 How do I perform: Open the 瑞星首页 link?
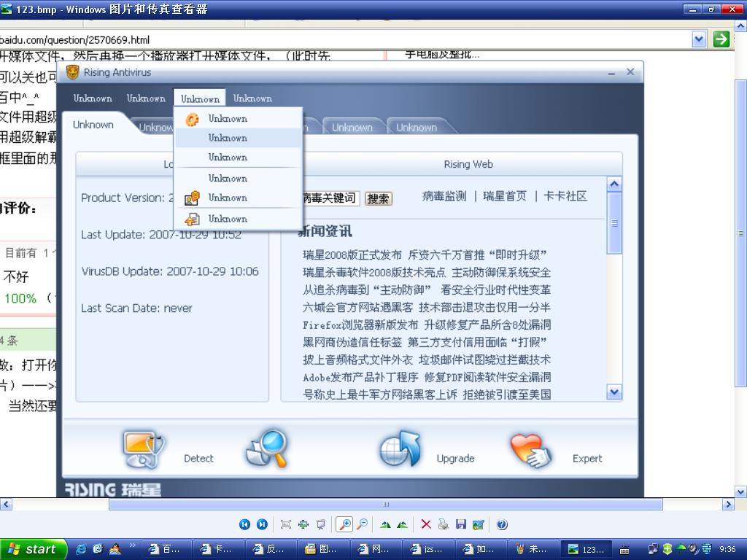click(x=505, y=196)
